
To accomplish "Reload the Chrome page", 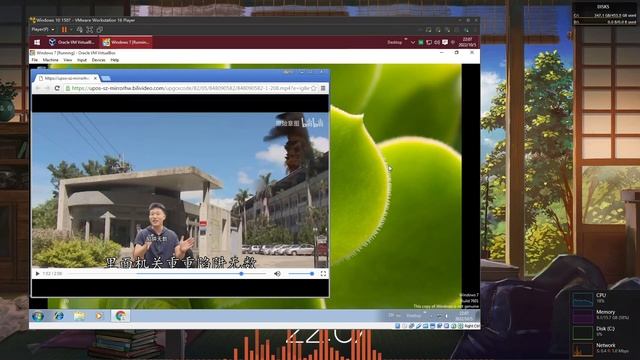I will coord(57,88).
